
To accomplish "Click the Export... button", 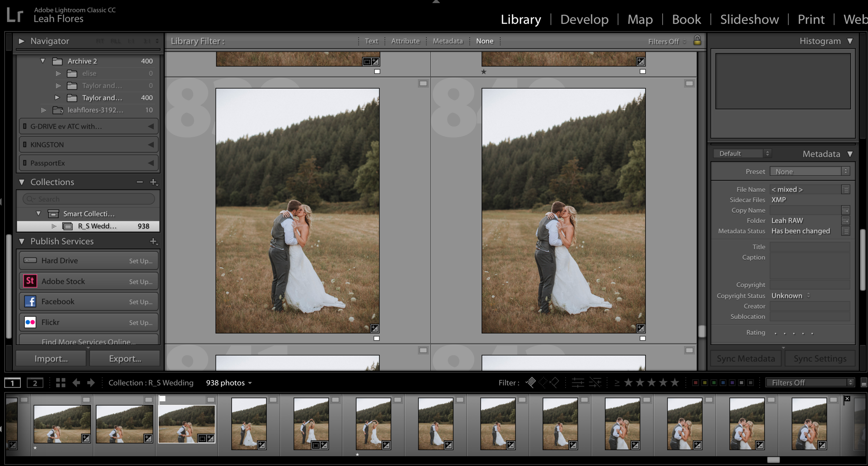I will tap(125, 358).
